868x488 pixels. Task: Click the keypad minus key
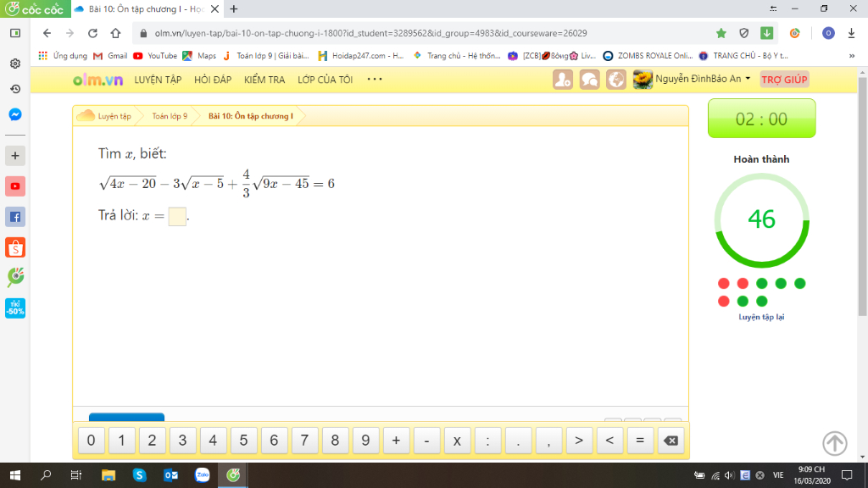point(426,441)
